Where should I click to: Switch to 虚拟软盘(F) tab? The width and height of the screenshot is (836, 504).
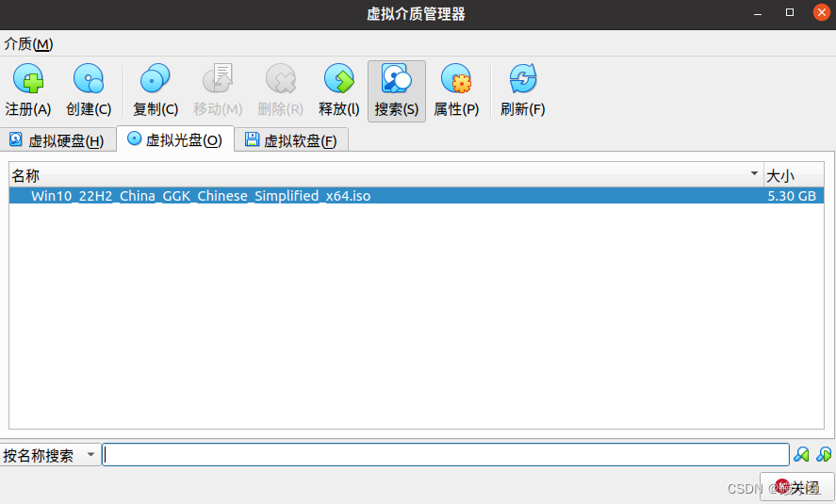pyautogui.click(x=291, y=140)
